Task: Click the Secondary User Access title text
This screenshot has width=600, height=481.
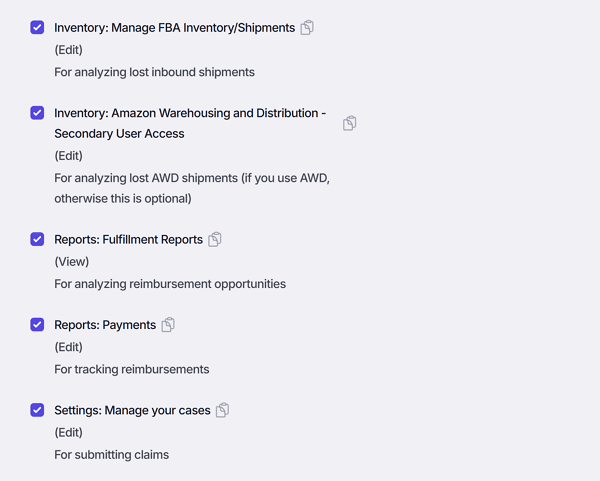Action: (x=119, y=134)
